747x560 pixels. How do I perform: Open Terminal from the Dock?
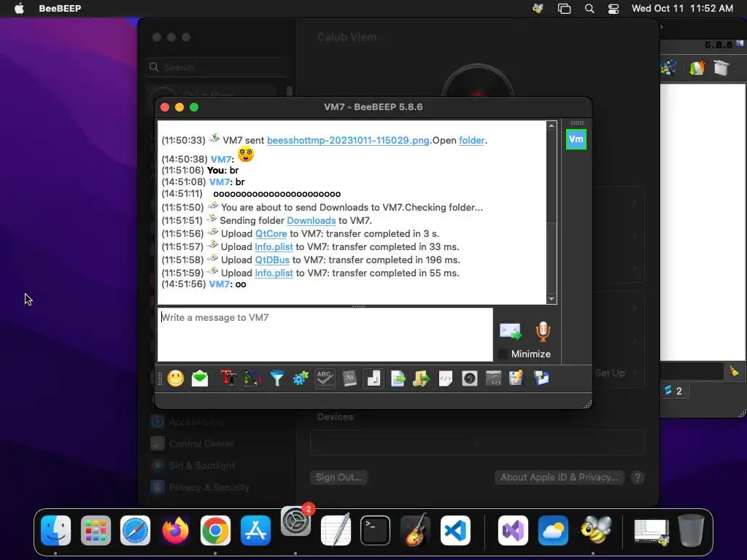click(x=375, y=530)
